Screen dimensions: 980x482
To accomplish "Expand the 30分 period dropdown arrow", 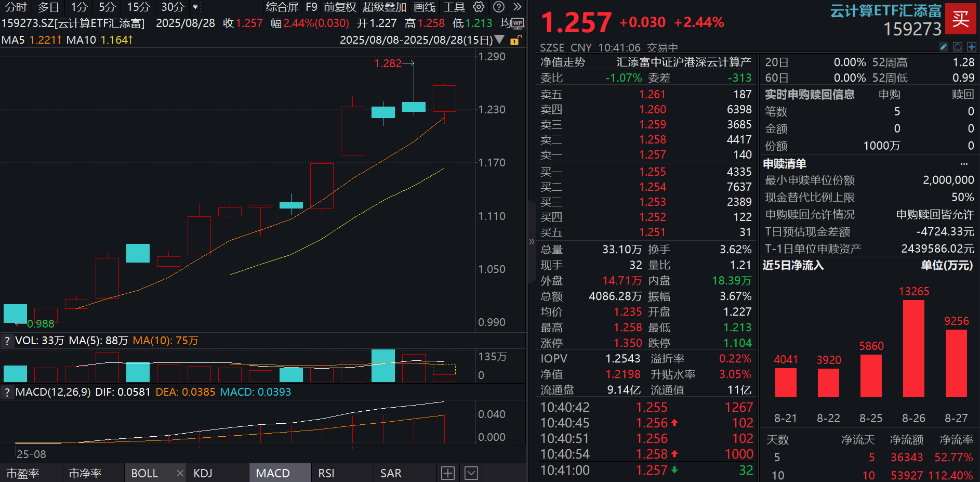I will pyautogui.click(x=195, y=7).
